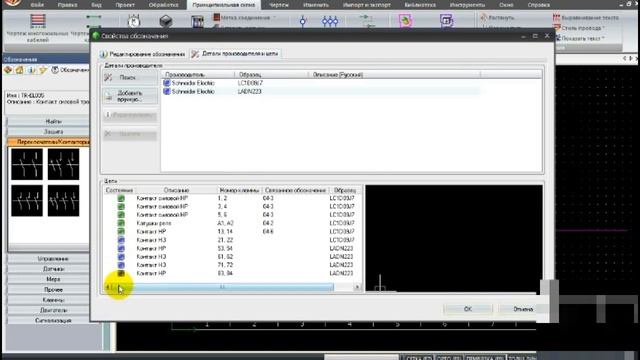Select the Катушки реле row in circuits list
The height and width of the screenshot is (360, 640).
click(x=232, y=223)
